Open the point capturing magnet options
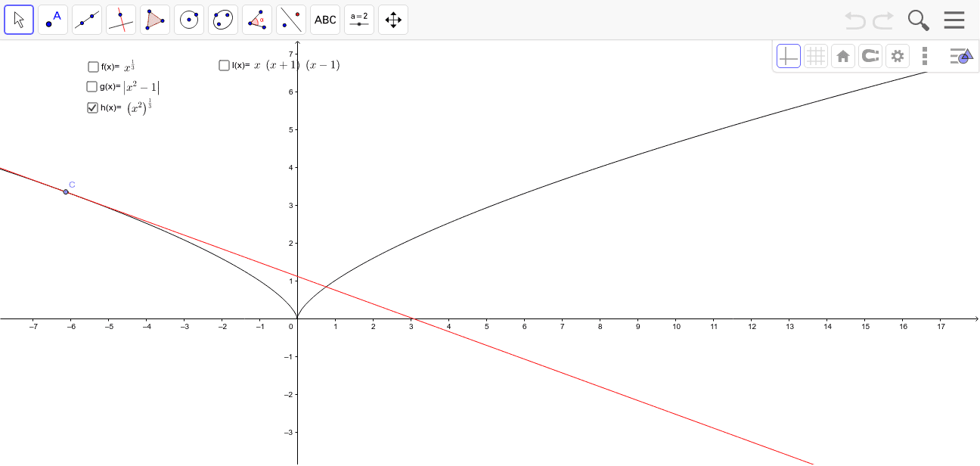 click(x=870, y=56)
